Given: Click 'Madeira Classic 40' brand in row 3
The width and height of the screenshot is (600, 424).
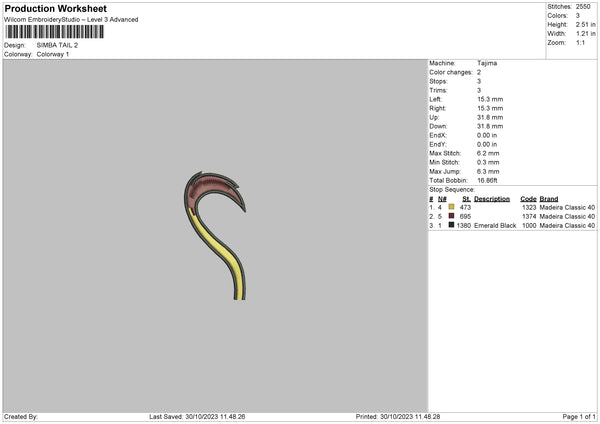Looking at the screenshot, I should click(x=567, y=225).
